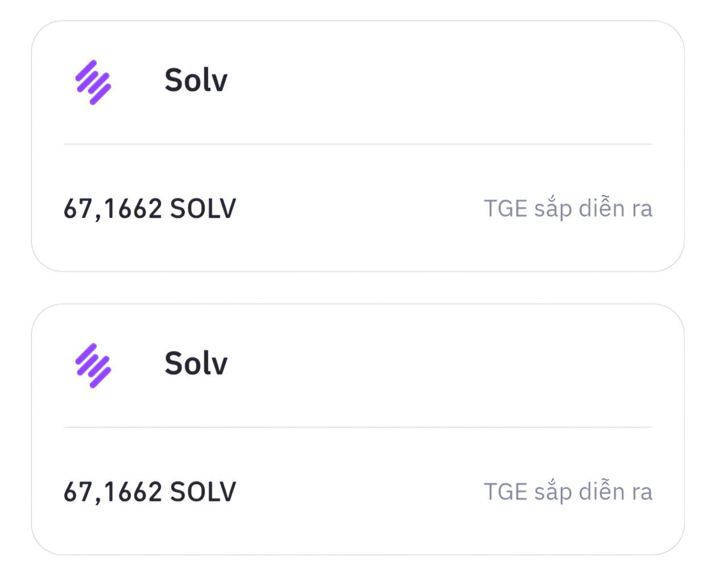
Task: Click the divider line in the first Solv card
Action: click(358, 144)
